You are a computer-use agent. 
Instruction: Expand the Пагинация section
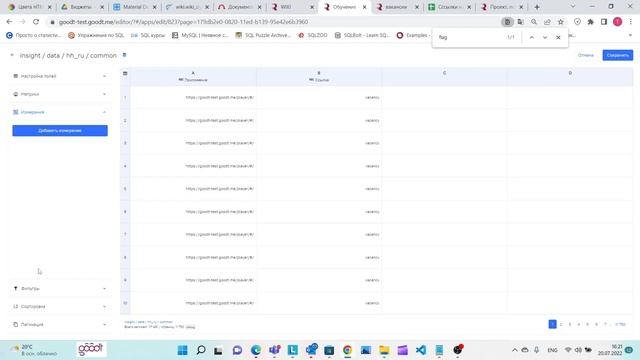click(x=60, y=324)
